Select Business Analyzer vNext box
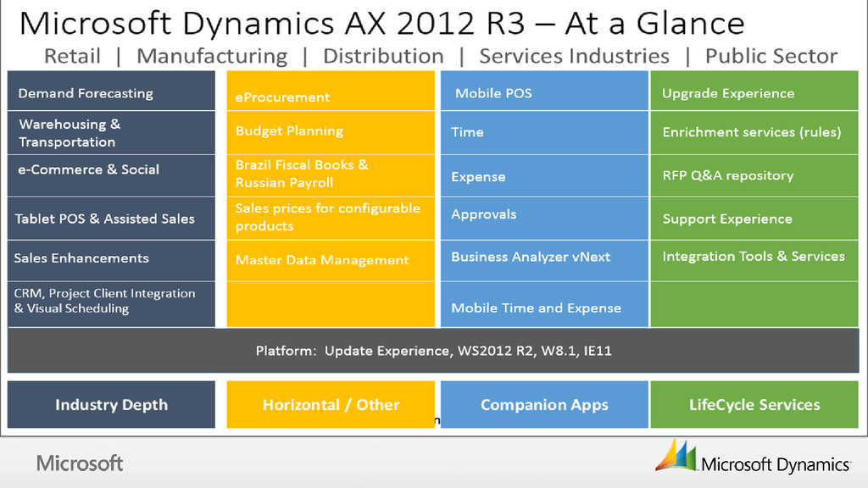Image resolution: width=868 pixels, height=488 pixels. 544,261
